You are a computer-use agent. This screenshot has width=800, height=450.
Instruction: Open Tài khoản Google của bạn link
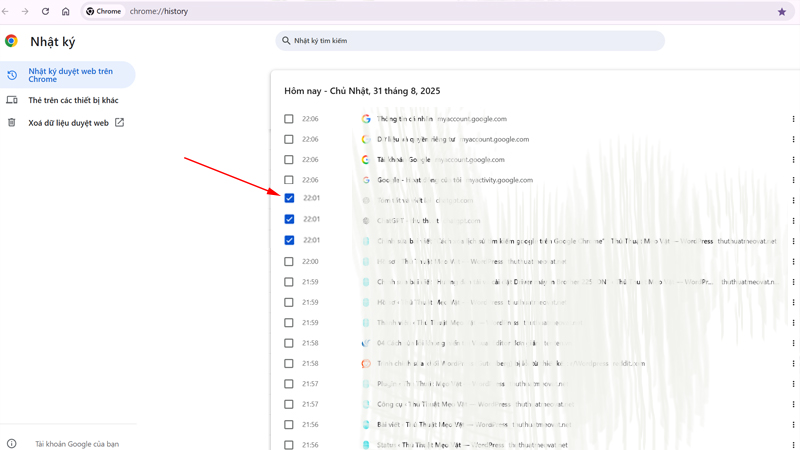(77, 444)
